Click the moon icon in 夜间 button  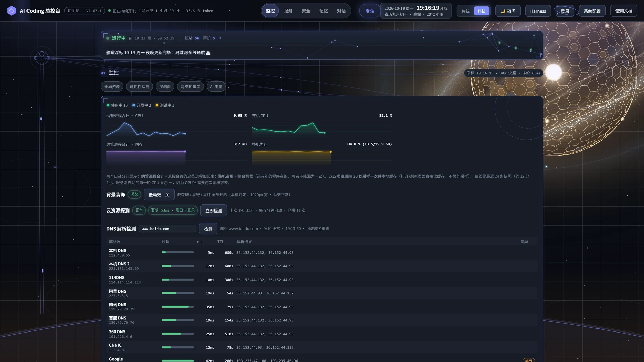click(503, 11)
